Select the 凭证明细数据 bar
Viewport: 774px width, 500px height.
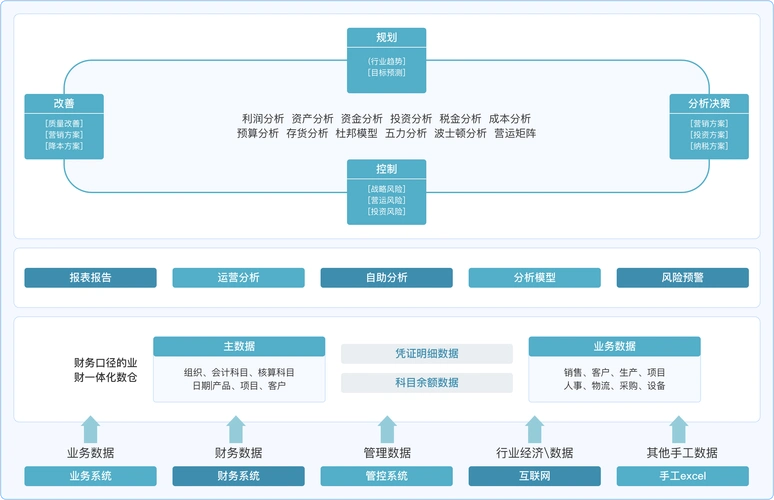427,353
